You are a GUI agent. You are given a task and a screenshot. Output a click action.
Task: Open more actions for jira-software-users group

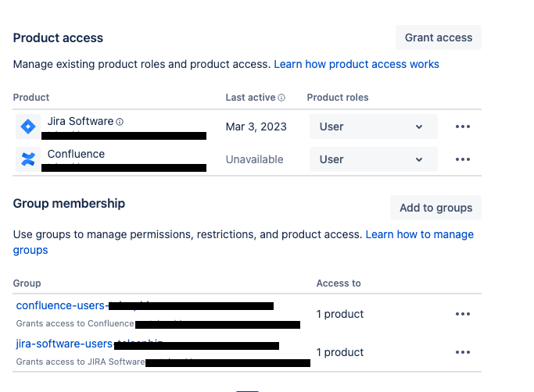pos(463,352)
